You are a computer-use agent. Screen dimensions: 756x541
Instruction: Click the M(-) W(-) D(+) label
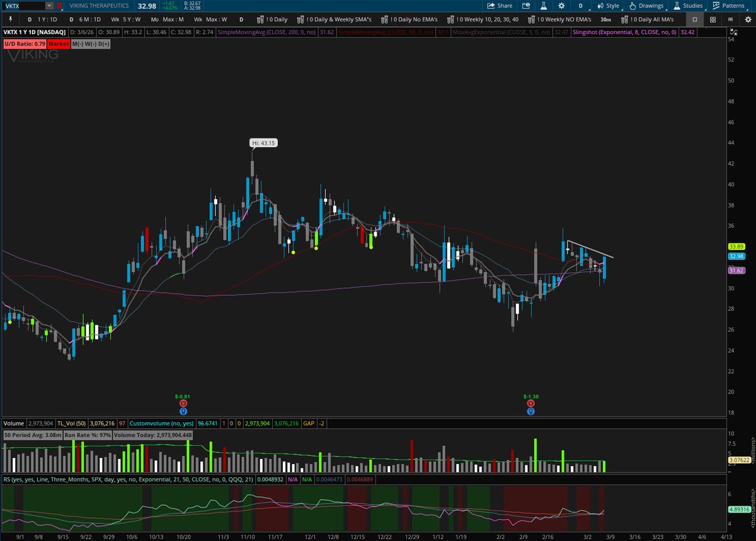point(91,44)
